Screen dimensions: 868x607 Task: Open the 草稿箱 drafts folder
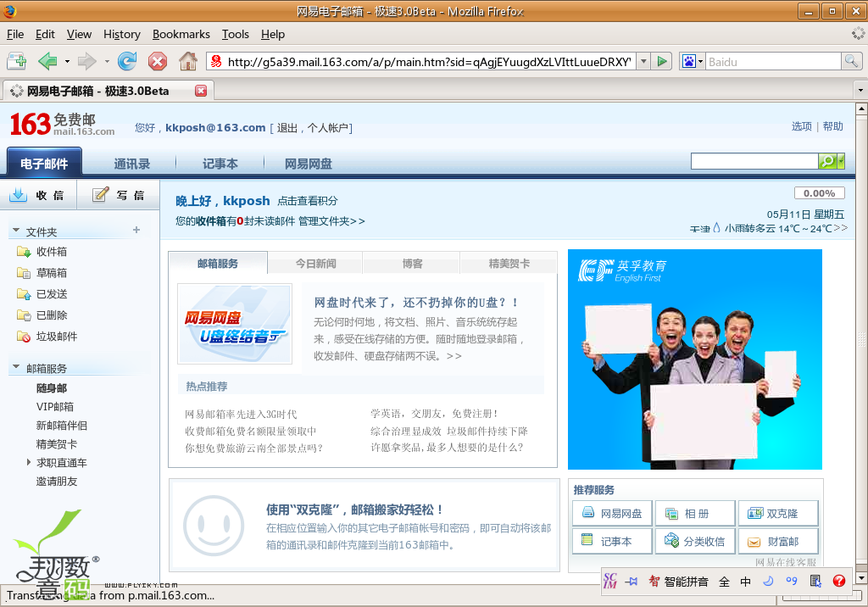point(52,272)
